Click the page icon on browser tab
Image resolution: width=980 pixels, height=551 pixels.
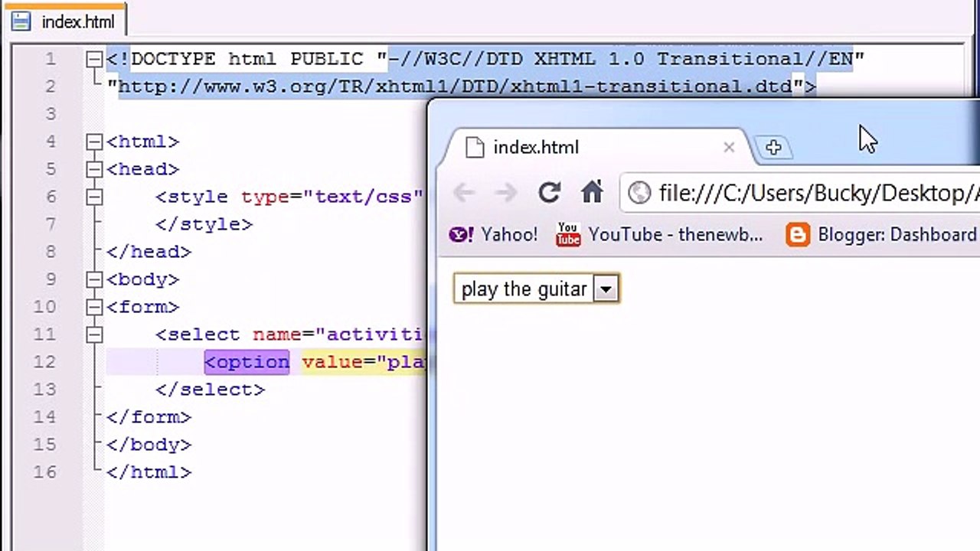(475, 147)
